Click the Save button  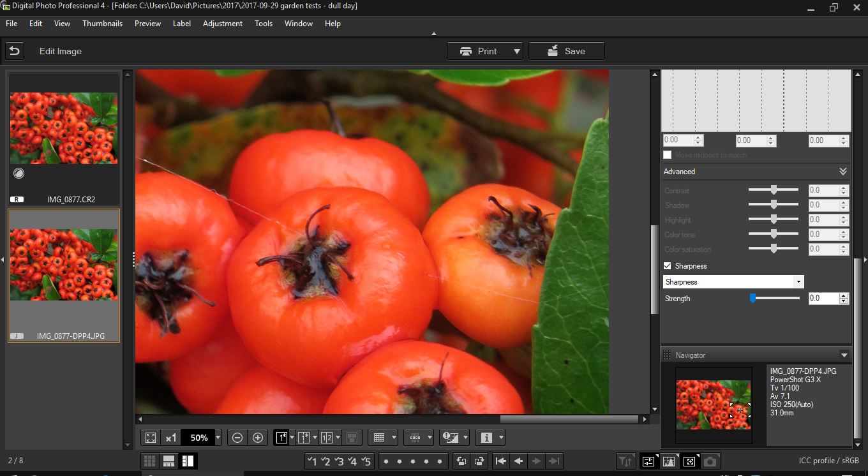(566, 51)
